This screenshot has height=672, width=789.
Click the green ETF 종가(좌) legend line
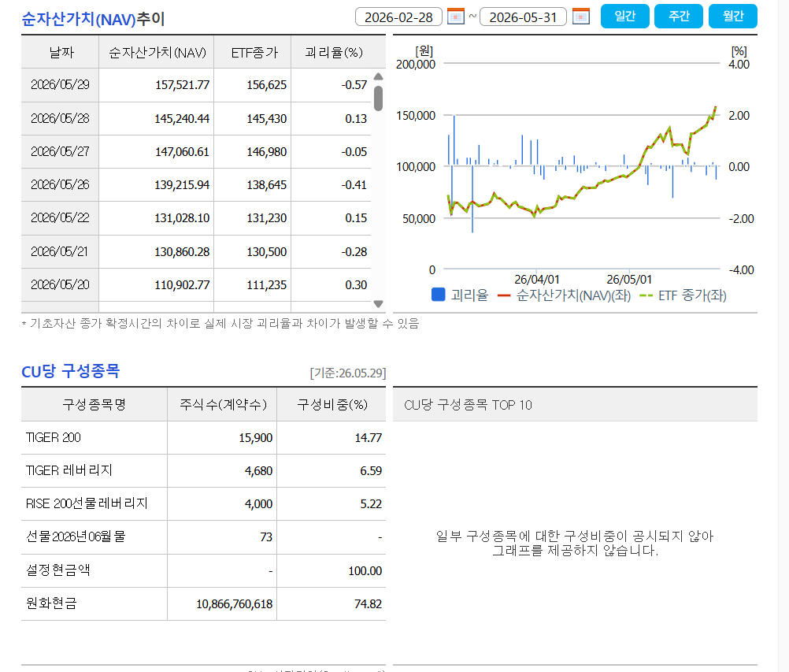pyautogui.click(x=646, y=295)
